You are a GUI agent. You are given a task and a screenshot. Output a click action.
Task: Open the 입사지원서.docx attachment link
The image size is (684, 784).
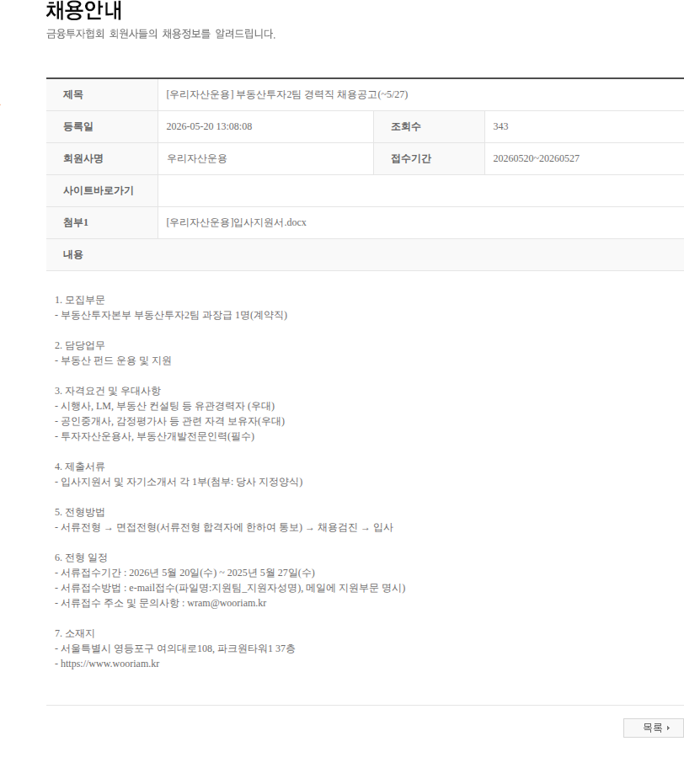[236, 222]
